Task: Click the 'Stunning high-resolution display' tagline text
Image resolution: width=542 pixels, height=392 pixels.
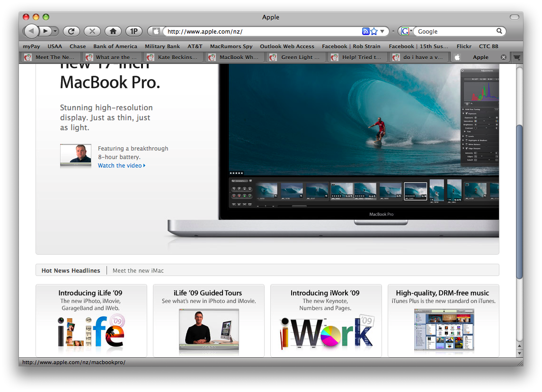Action: pos(107,117)
